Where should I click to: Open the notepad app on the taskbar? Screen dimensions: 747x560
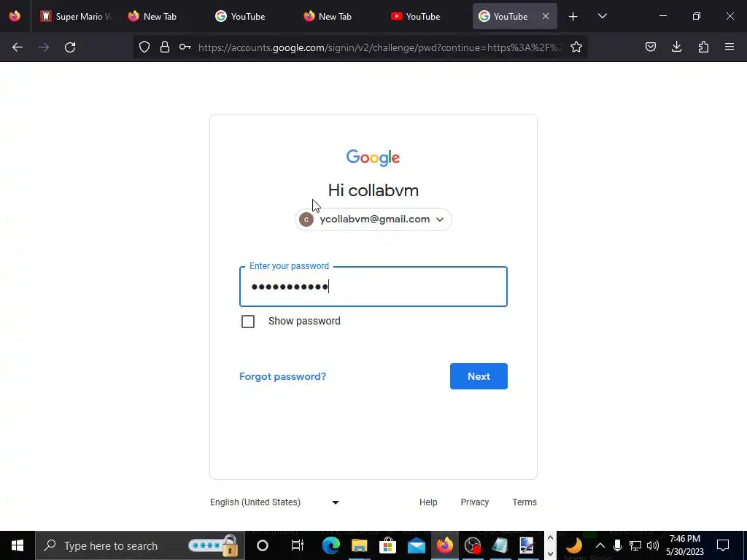tap(500, 545)
